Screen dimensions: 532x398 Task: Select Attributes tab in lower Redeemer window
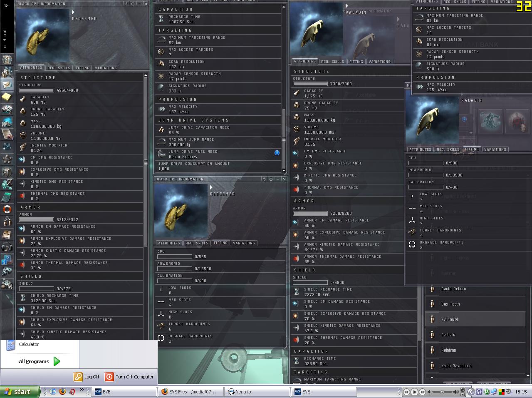click(x=169, y=243)
